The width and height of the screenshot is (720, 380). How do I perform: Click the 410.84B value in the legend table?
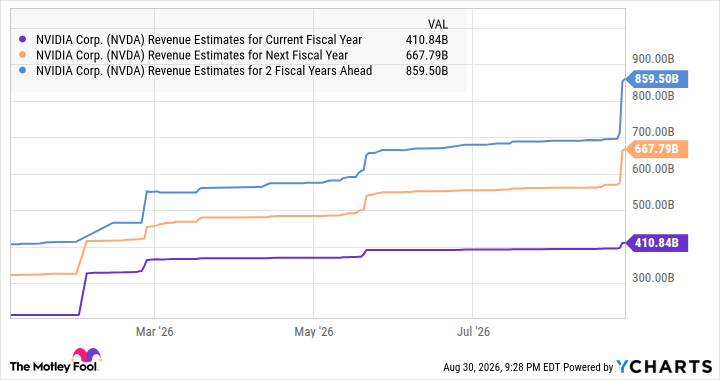coord(427,40)
